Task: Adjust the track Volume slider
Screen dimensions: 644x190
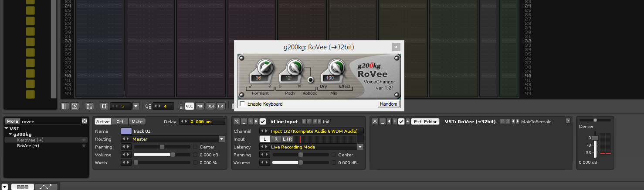Action: click(x=162, y=155)
